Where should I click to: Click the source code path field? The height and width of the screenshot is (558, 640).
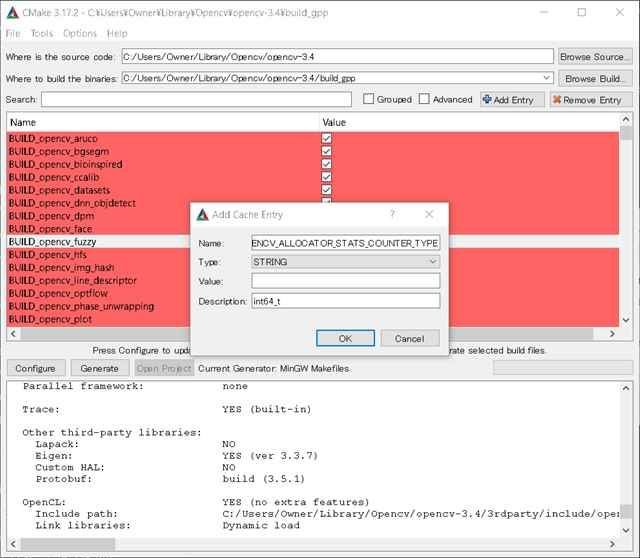tap(337, 56)
